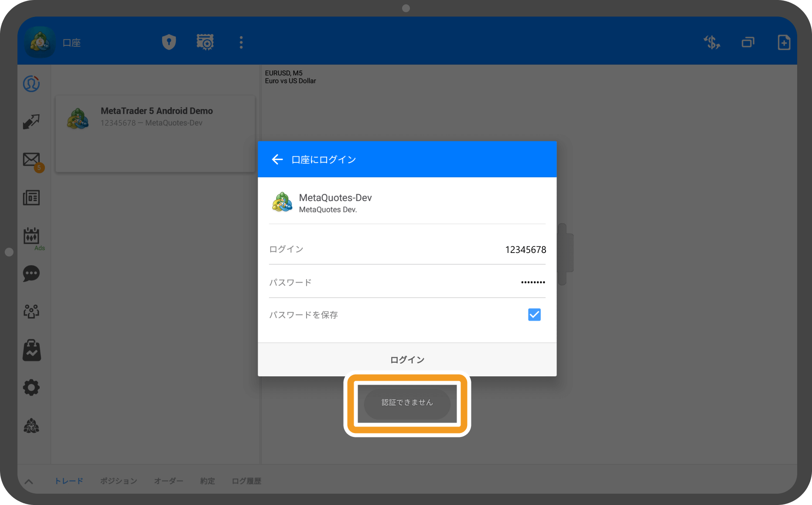Image resolution: width=812 pixels, height=505 pixels.
Task: Open the trade arrows icon in sidebar
Action: [x=31, y=122]
